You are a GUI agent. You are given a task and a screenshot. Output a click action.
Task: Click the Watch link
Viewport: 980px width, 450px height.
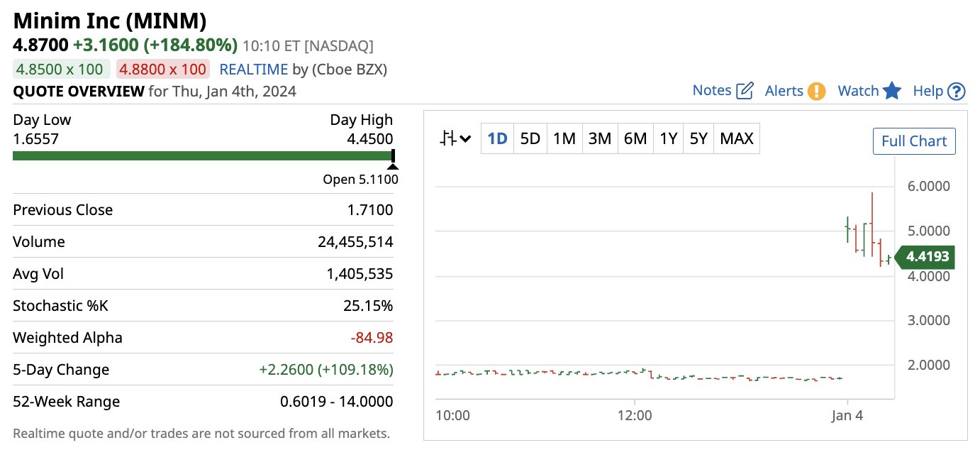click(858, 91)
